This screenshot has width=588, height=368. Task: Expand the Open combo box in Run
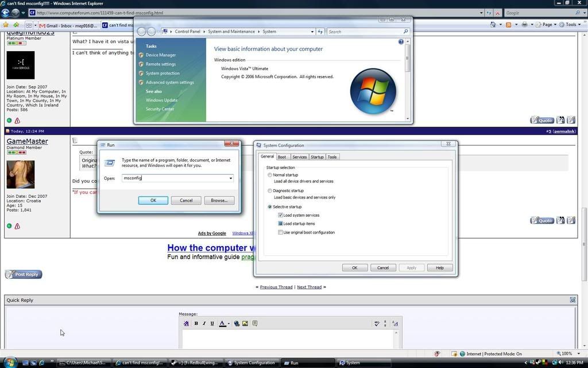coord(230,178)
